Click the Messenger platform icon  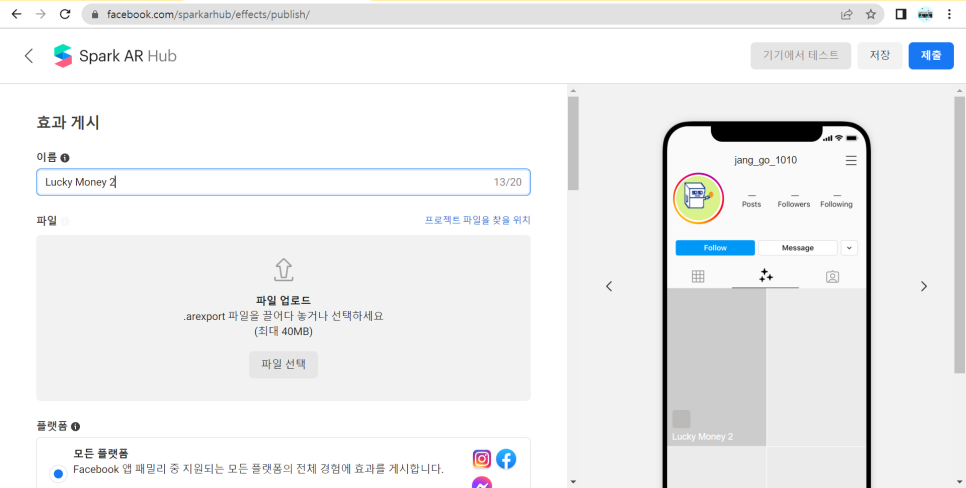pos(482,482)
